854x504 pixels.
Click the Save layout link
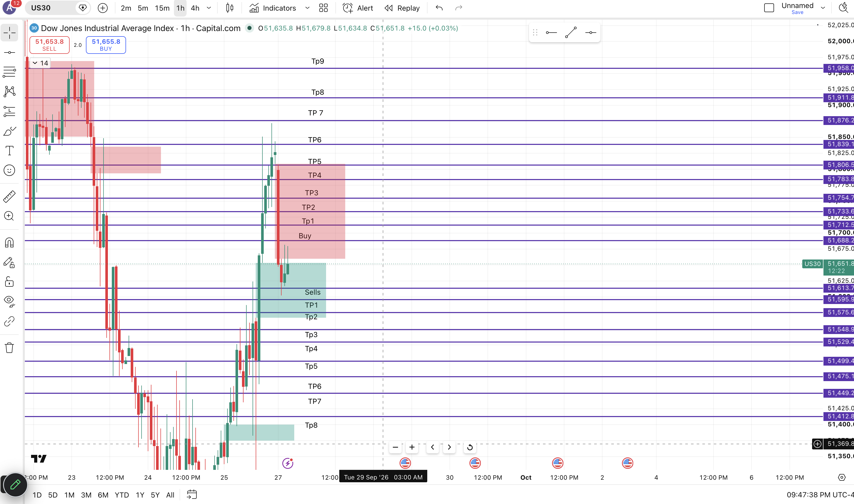tap(797, 13)
